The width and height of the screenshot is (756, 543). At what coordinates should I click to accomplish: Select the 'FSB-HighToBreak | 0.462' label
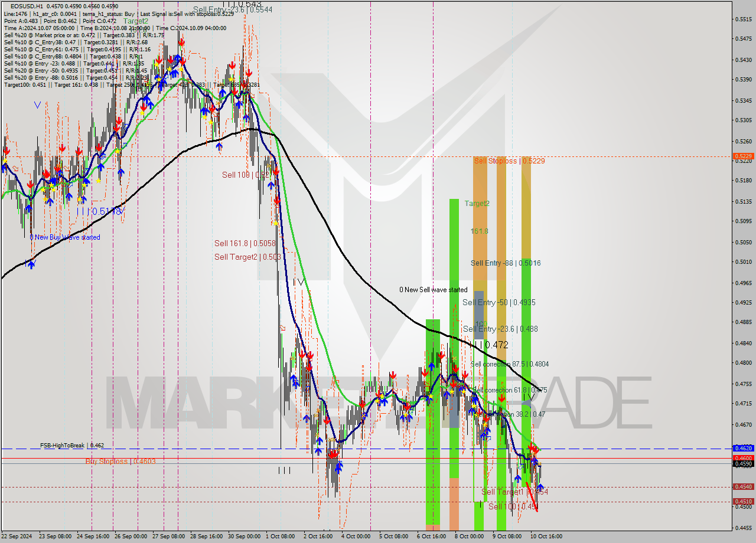click(x=72, y=445)
